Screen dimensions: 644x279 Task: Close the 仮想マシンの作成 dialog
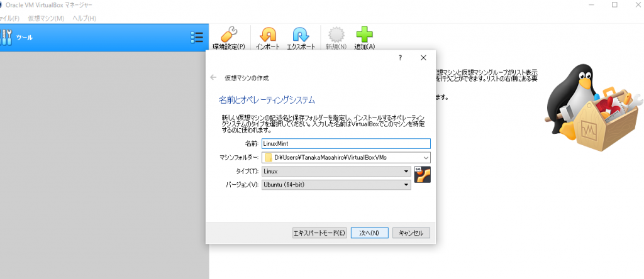tap(423, 58)
